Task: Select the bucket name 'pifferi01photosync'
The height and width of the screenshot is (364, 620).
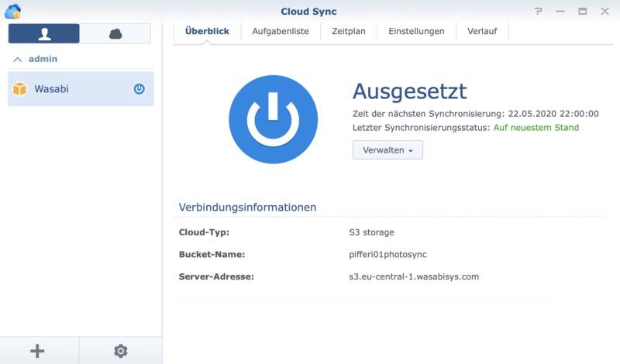Action: pyautogui.click(x=388, y=255)
